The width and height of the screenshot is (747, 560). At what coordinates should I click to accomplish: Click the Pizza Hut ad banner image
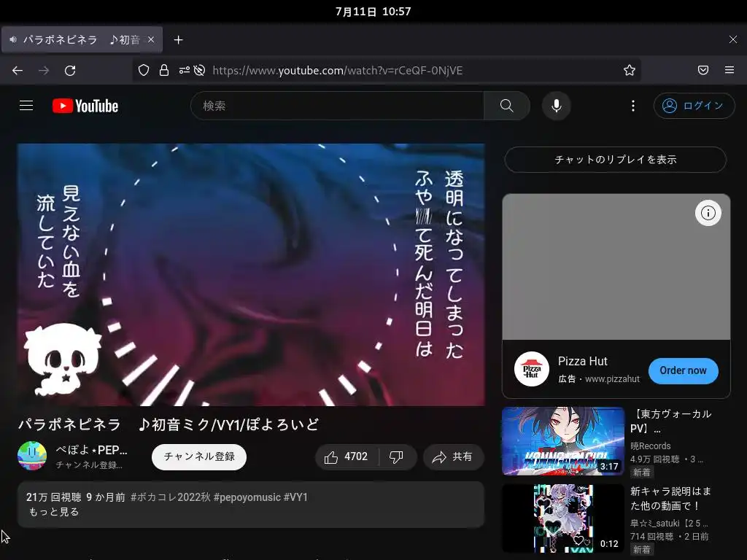[x=616, y=267]
